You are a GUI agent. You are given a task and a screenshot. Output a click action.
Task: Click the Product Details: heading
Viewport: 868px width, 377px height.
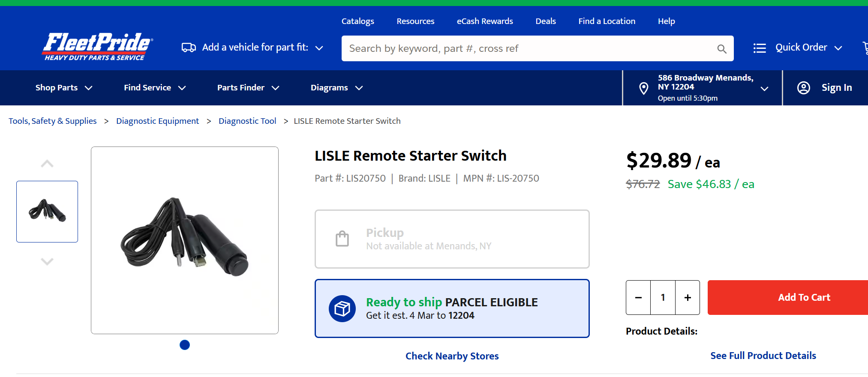point(661,331)
